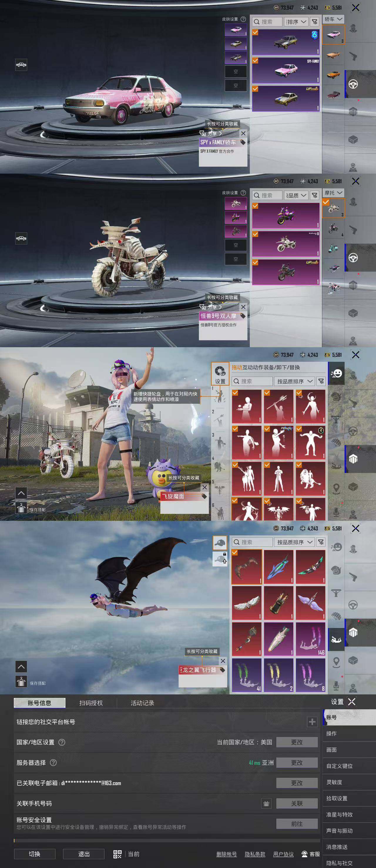Click 前往 for account security settings
The width and height of the screenshot is (376, 868).
297,824
